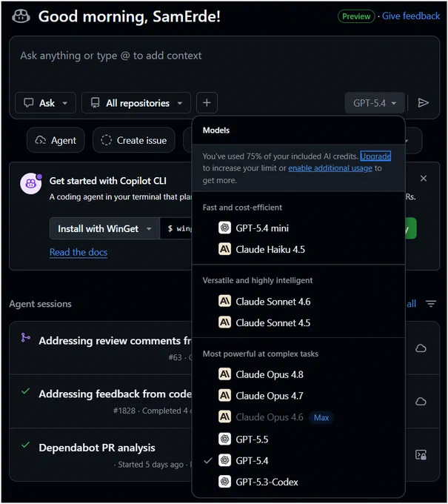Expand the Install with WinGet dropdown
This screenshot has width=448, height=504.
click(104, 228)
